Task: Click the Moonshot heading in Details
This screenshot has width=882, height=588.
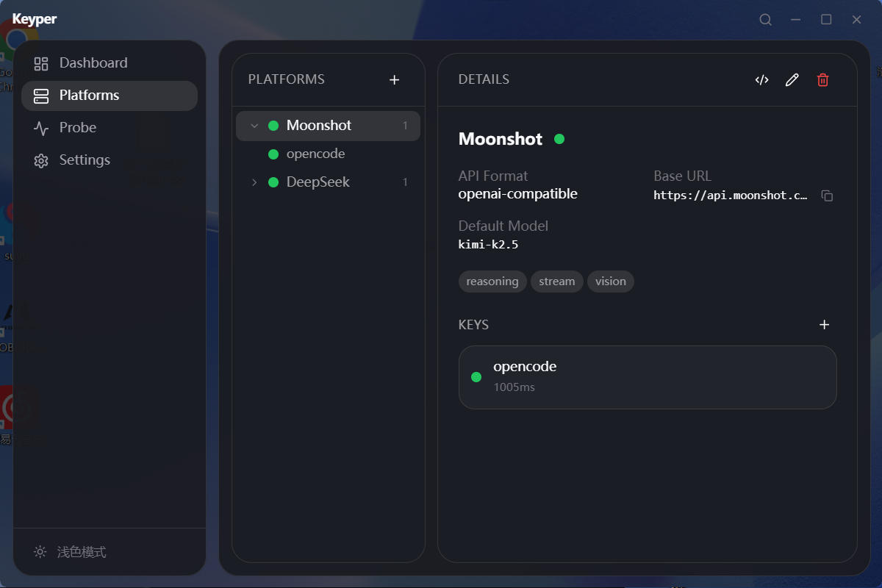Action: (x=501, y=139)
